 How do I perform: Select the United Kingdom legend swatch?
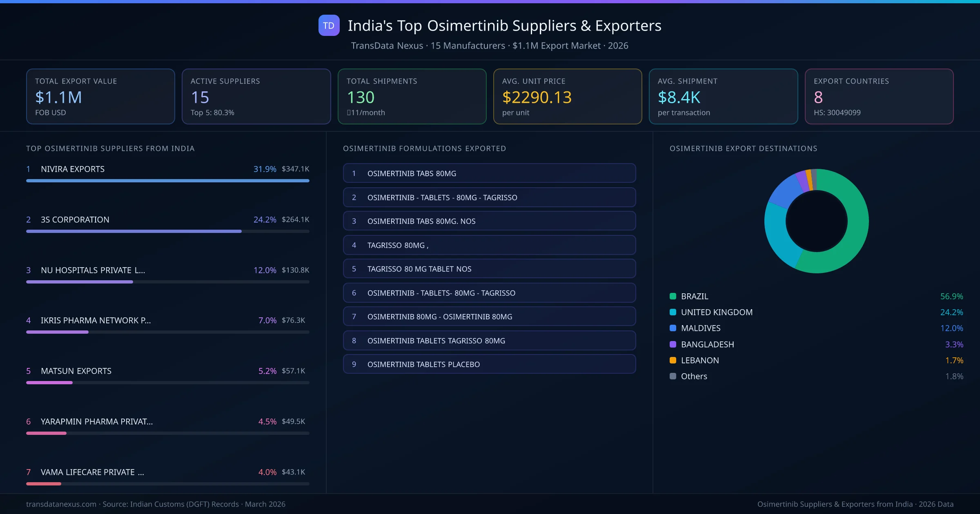(x=672, y=312)
